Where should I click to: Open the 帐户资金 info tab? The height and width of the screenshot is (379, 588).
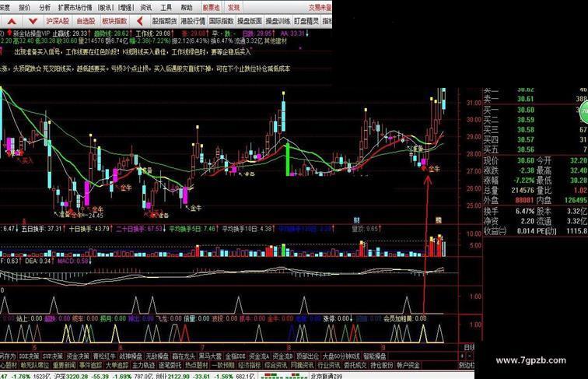(408, 365)
